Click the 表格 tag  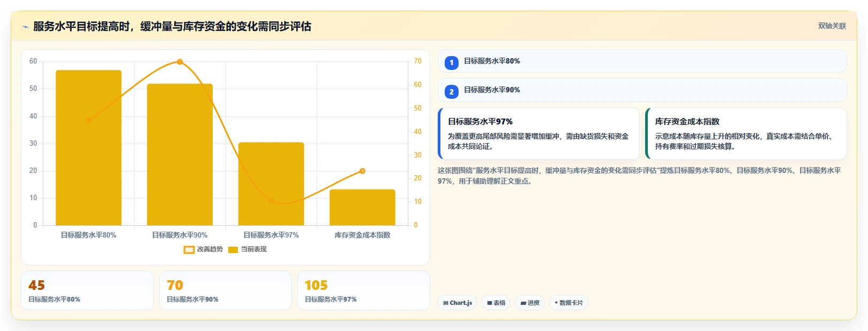pos(496,303)
